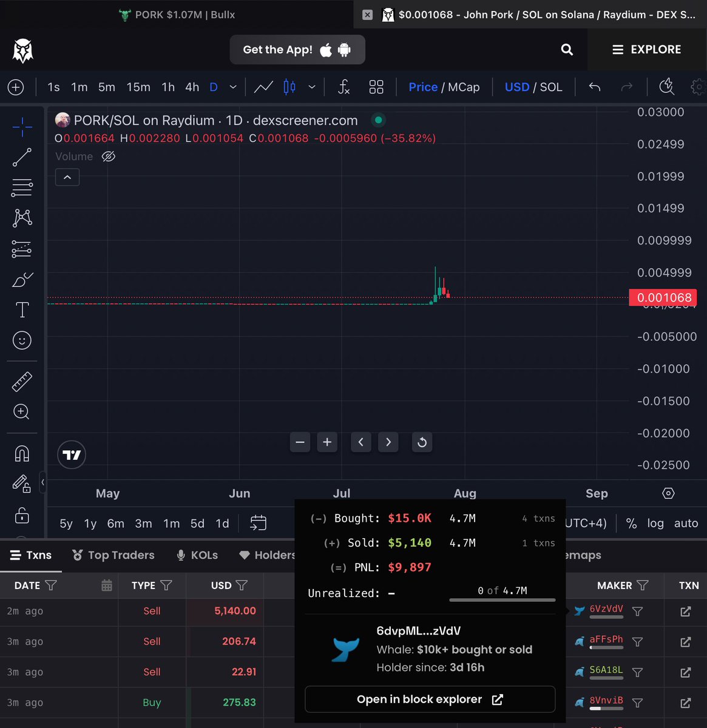Open the KOLs tab
The image size is (707, 728).
click(x=197, y=555)
